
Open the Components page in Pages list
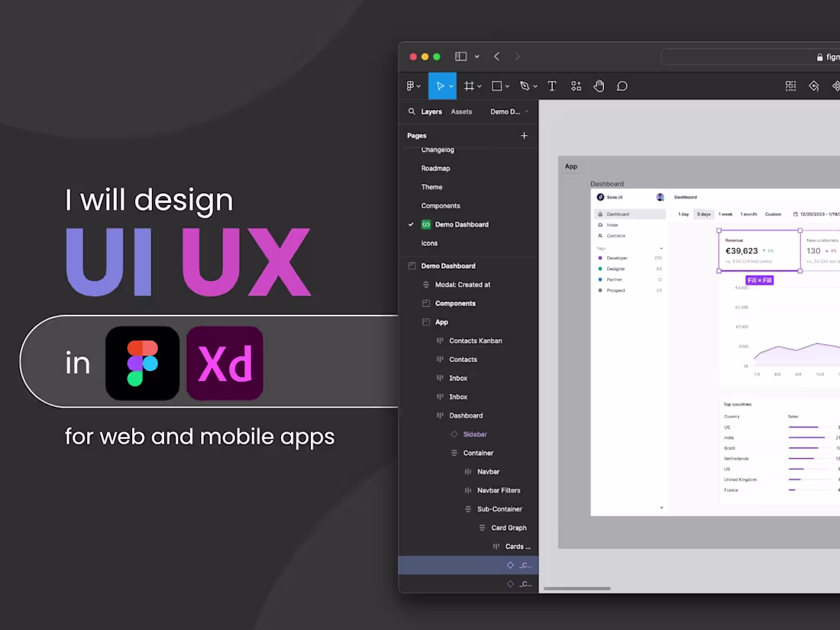(x=441, y=205)
